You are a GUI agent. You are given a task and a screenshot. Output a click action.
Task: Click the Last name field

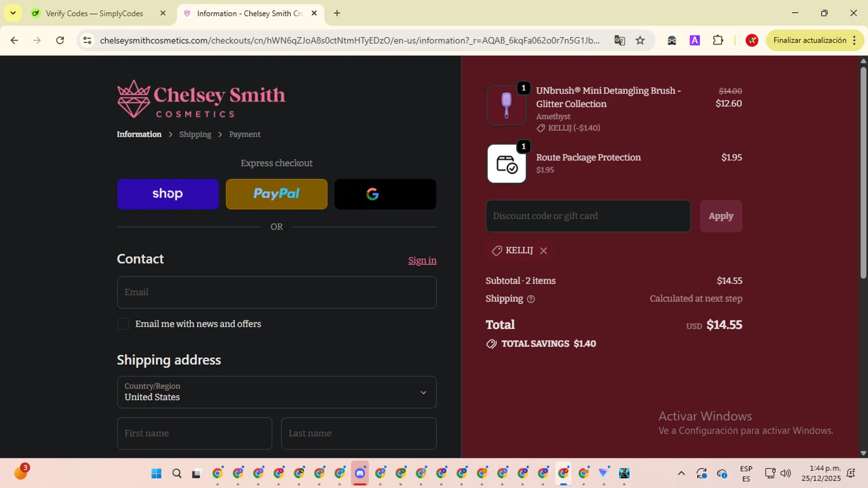(359, 434)
